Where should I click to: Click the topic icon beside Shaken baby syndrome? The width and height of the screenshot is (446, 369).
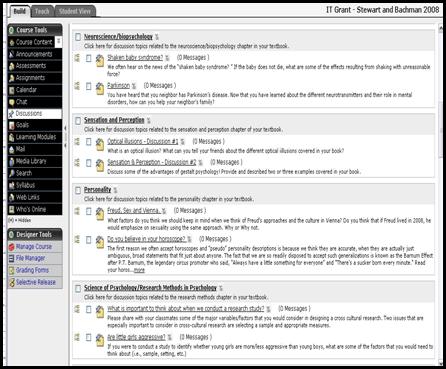100,61
